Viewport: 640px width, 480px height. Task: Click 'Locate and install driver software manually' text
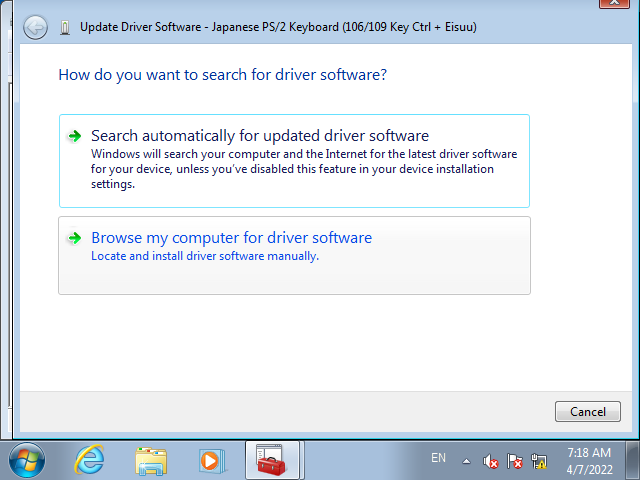coord(205,256)
